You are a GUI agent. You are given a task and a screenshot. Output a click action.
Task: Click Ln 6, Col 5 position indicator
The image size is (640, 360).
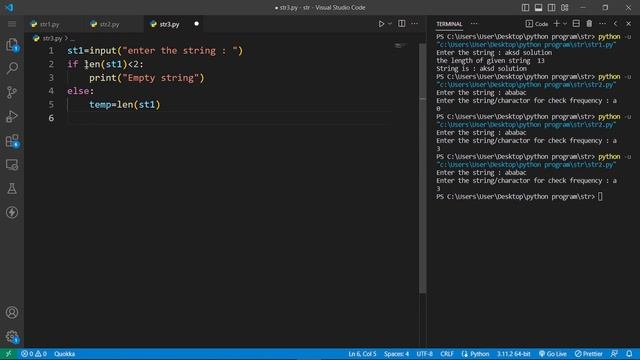tap(362, 354)
